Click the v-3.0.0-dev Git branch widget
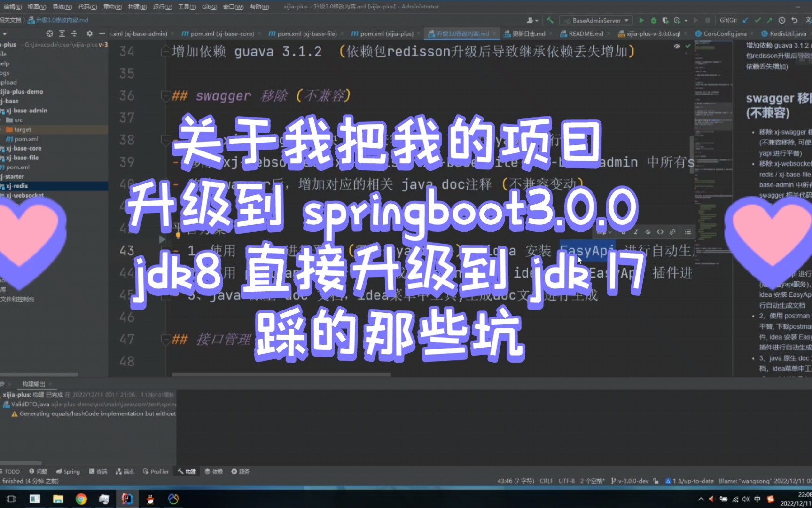 pos(630,481)
